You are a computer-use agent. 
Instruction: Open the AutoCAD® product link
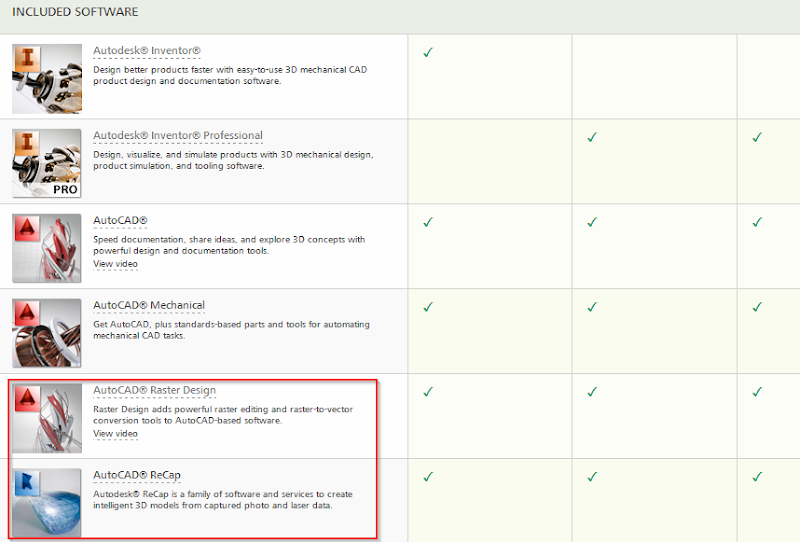tap(120, 220)
